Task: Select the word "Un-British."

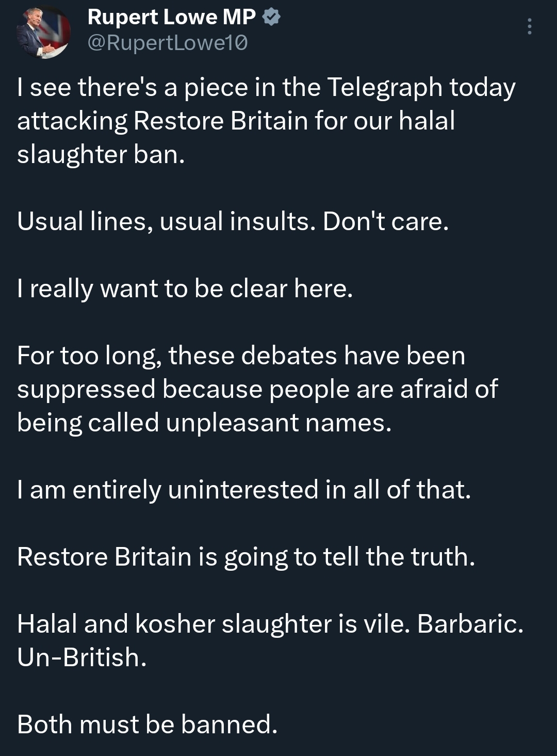Action: click(82, 657)
